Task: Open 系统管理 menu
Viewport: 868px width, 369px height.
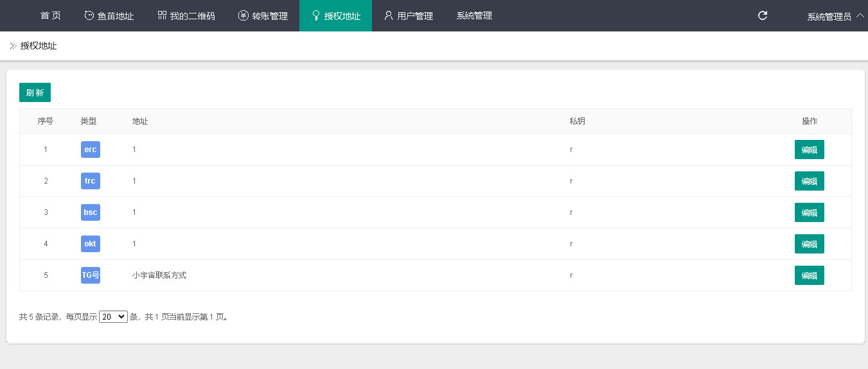Action: 474,15
